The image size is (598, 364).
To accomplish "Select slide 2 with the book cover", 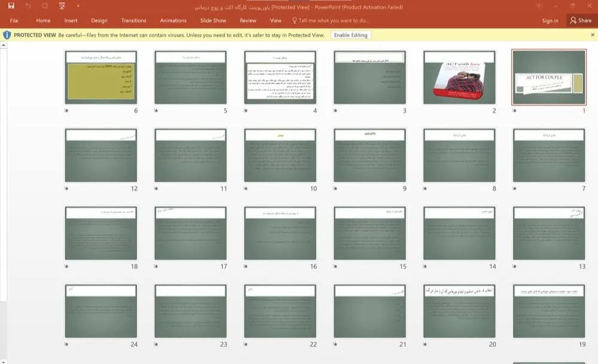I will tap(459, 77).
